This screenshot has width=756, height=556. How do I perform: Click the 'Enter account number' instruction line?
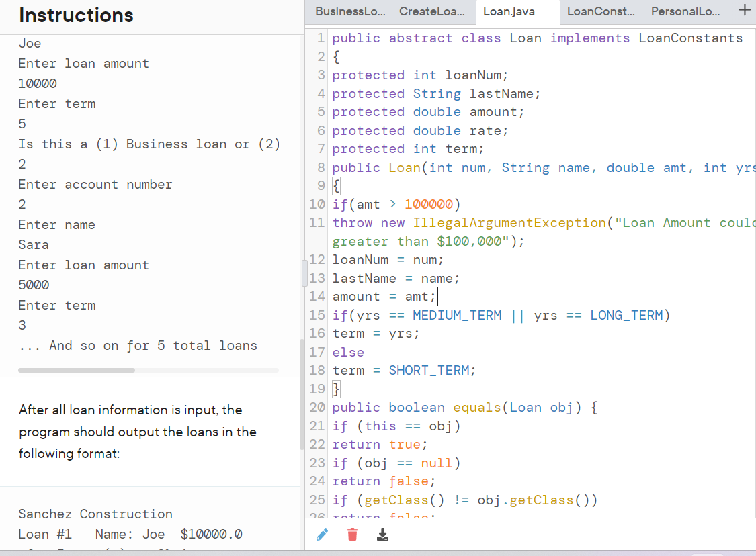(95, 185)
